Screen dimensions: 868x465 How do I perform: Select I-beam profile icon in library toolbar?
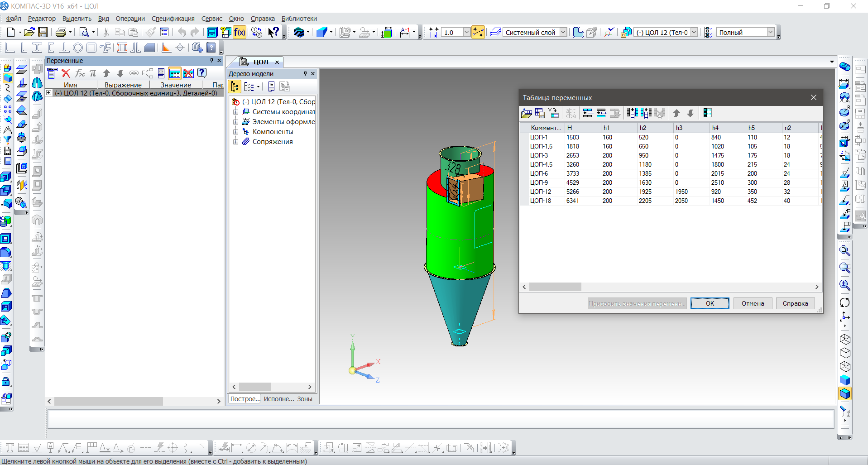pos(37,47)
